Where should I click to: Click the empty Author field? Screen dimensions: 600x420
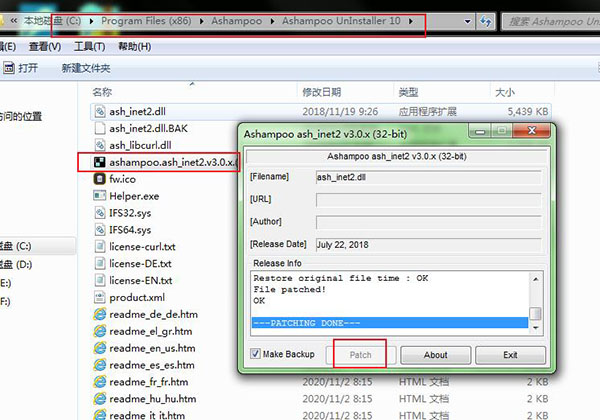(x=429, y=222)
